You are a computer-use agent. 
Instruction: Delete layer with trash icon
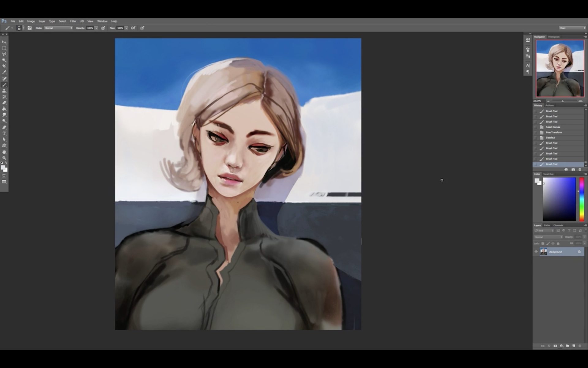click(580, 346)
